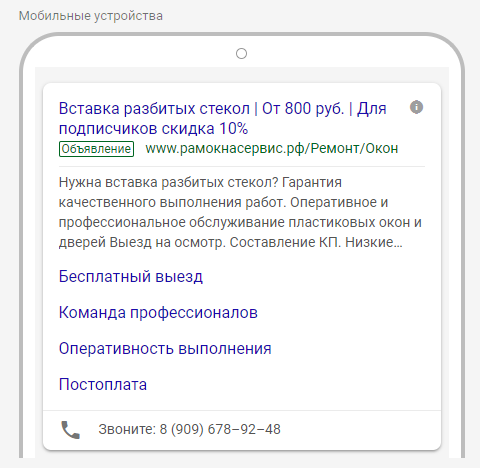Open the Команда профессионалов sitelink

[158, 313]
